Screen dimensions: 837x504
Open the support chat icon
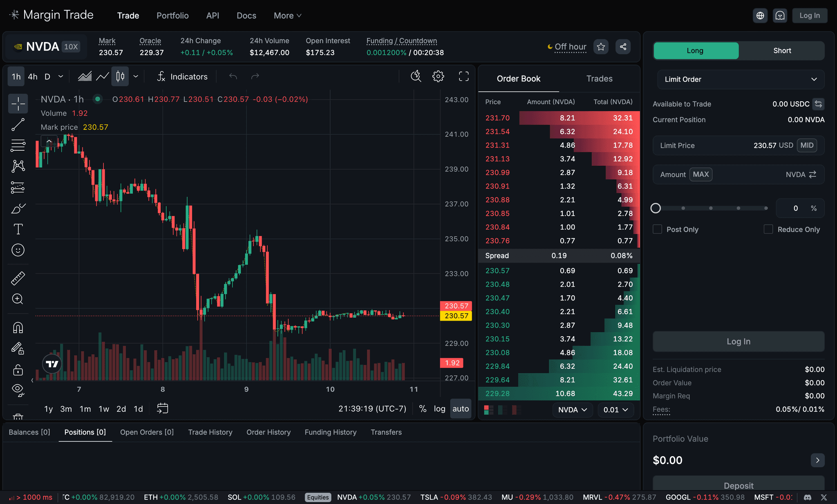[x=780, y=16]
